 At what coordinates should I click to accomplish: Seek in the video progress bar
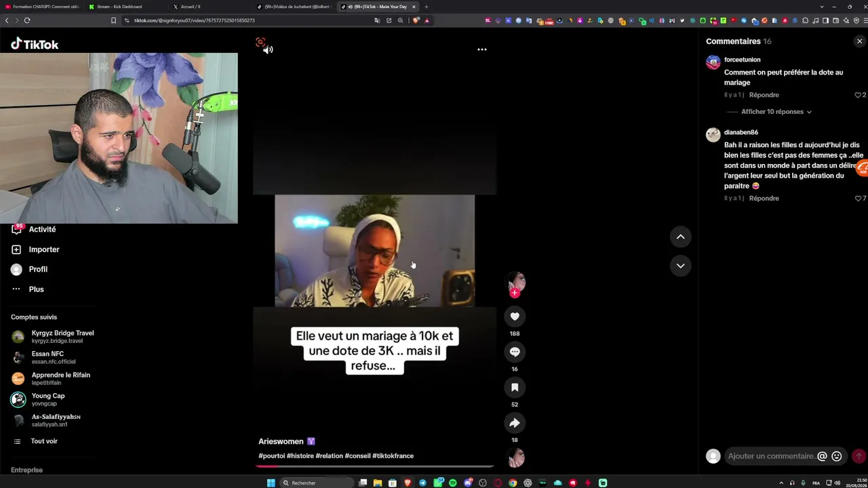pos(375,466)
